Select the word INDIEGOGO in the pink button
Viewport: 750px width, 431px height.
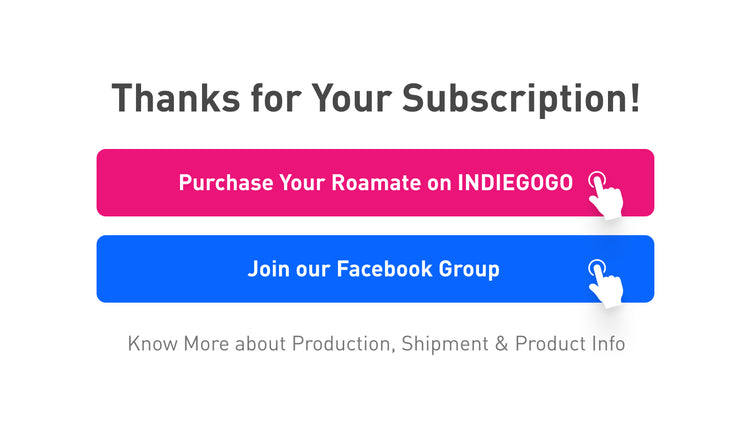[x=515, y=183]
